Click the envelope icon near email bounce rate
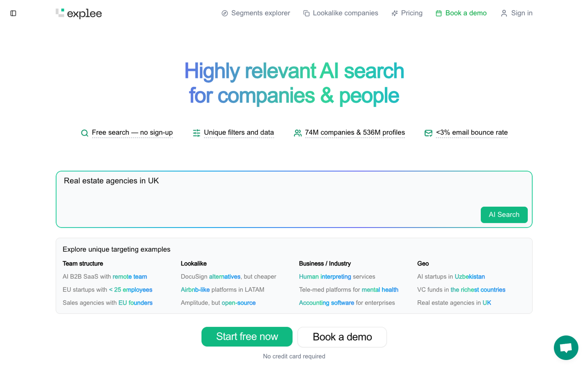 [428, 132]
